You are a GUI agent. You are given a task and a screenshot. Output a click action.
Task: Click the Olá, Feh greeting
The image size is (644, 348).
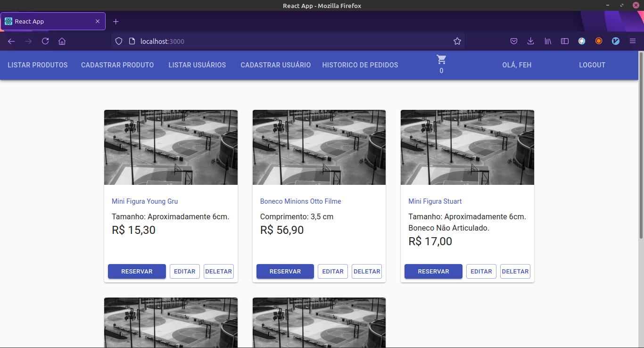517,65
